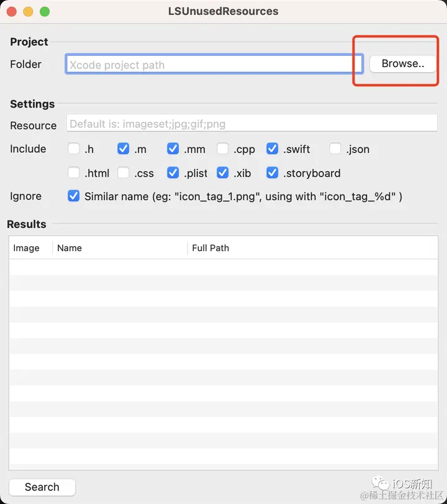Click the Search button

click(x=42, y=487)
